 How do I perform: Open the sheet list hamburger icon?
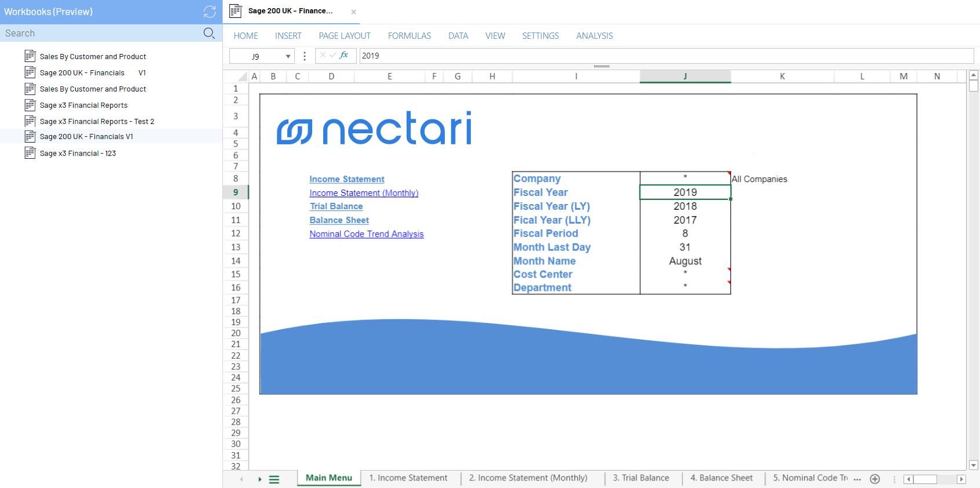click(x=275, y=479)
